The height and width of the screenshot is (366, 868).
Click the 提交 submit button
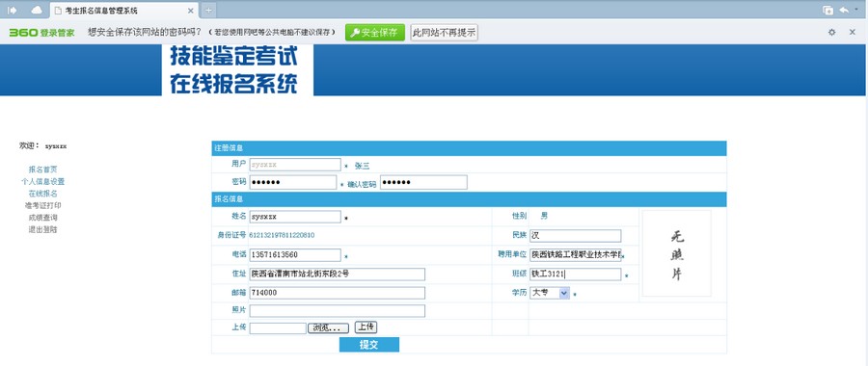click(368, 345)
